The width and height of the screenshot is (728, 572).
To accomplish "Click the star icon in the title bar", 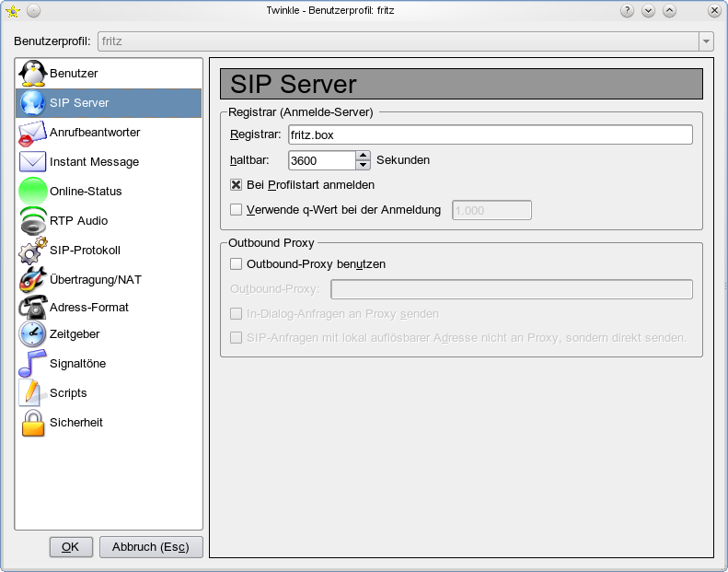I will (13, 11).
